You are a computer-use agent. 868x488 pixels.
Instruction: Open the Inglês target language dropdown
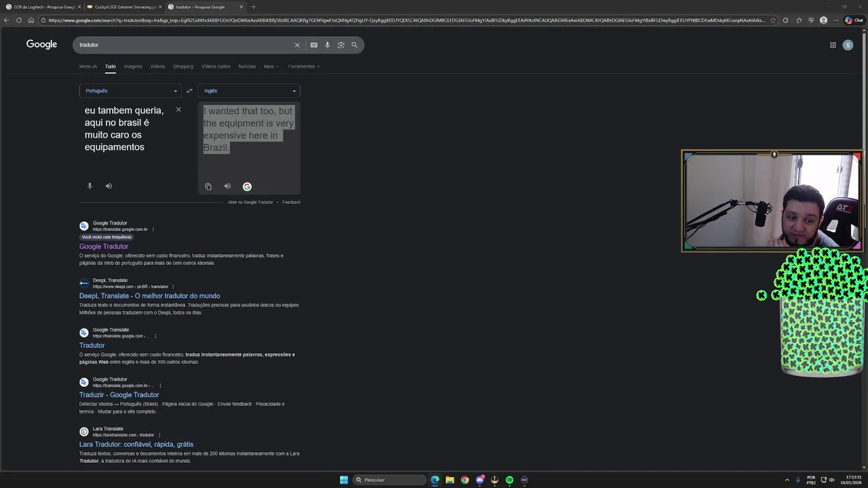pos(249,91)
